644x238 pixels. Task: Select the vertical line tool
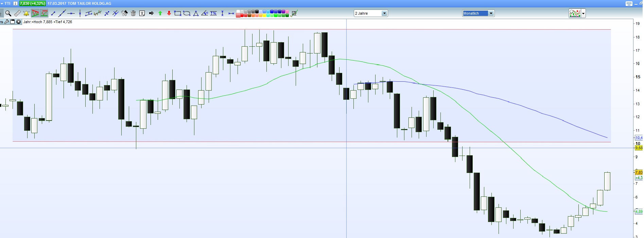click(80, 13)
